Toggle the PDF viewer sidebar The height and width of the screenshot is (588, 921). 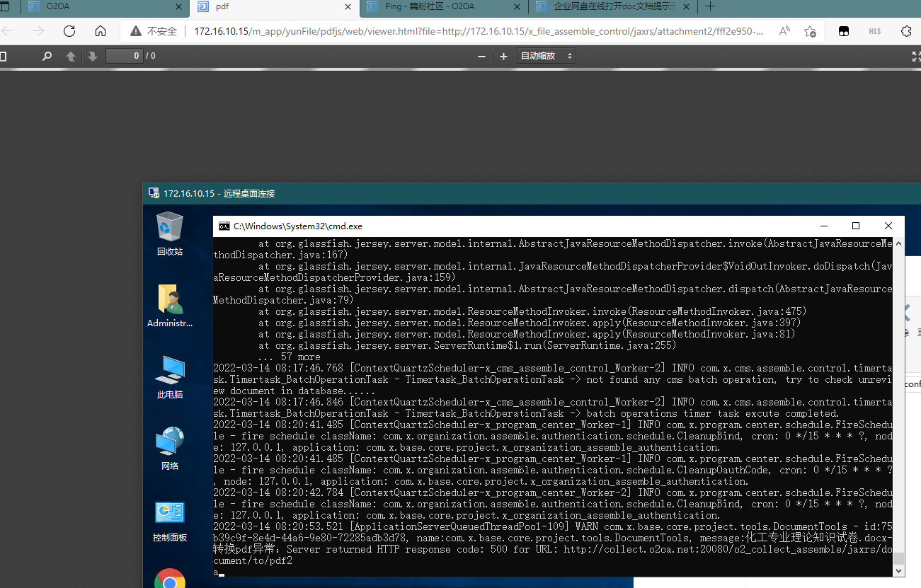coord(3,56)
